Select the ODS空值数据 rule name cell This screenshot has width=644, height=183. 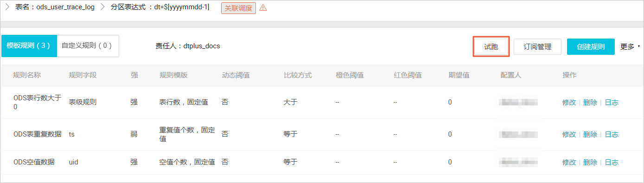34,162
